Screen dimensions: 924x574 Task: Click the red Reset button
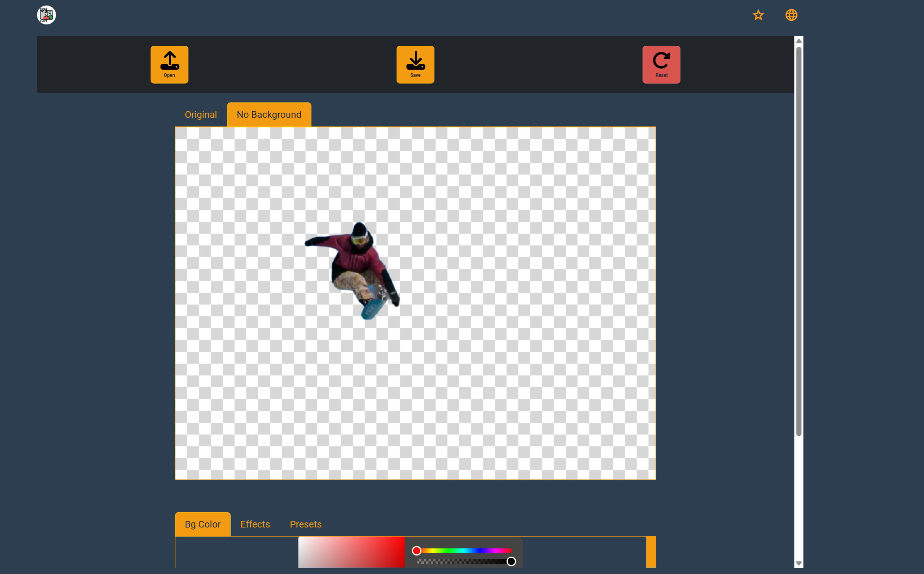pos(661,65)
